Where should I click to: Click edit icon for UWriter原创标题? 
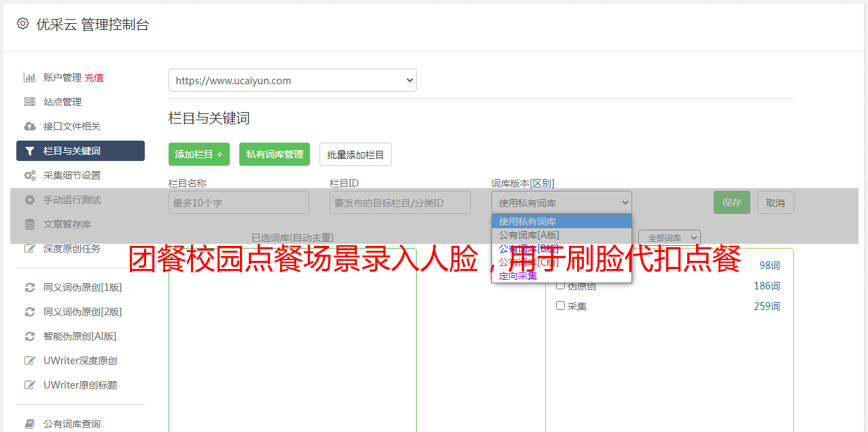click(29, 385)
